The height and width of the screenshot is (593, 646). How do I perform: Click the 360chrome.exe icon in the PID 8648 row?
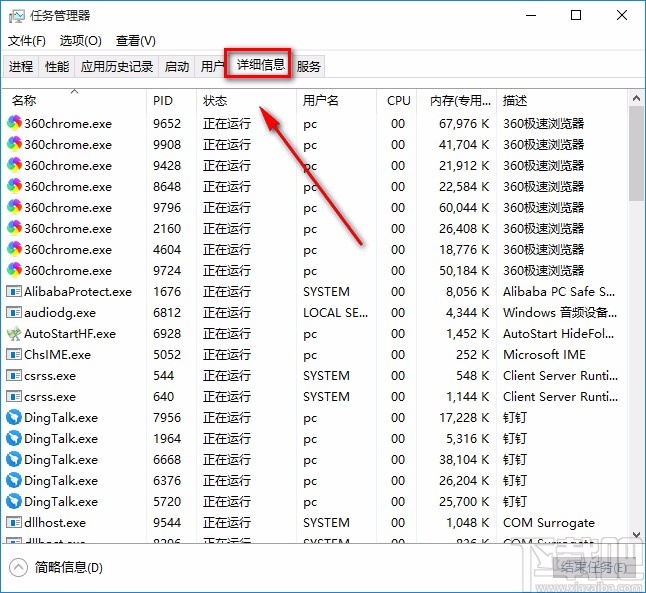coord(14,186)
